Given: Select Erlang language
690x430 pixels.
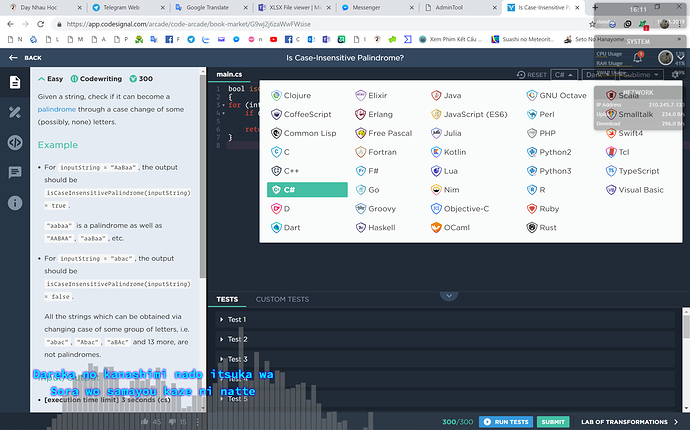Looking at the screenshot, I should 374,114.
